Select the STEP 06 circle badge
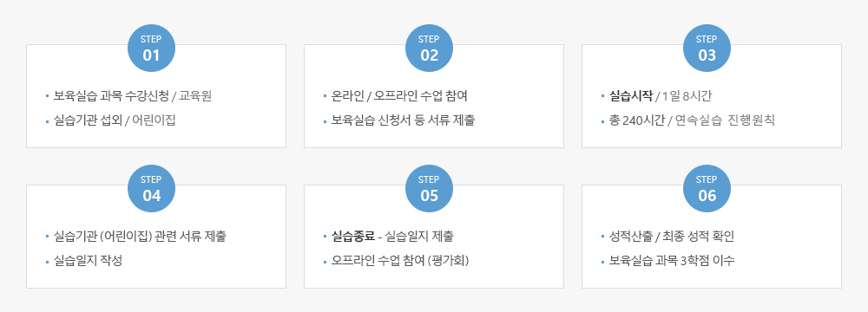Image resolution: width=868 pixels, height=312 pixels. [707, 189]
